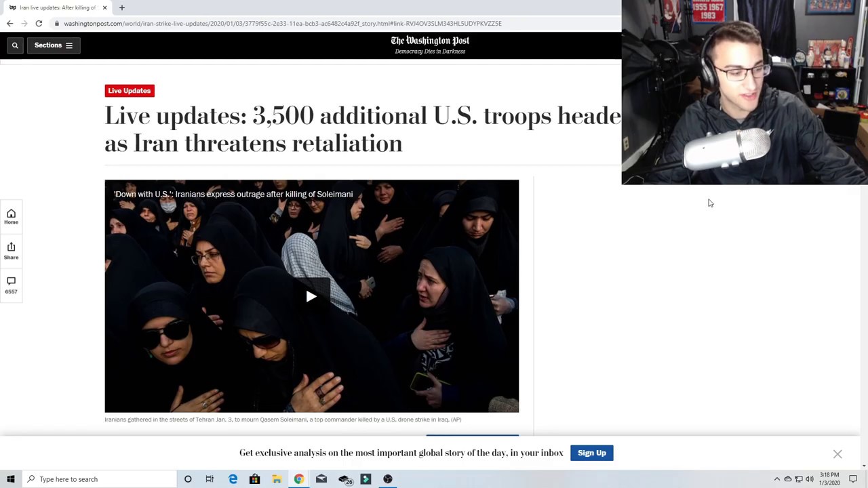Open a new browser tab with plus
Image resolution: width=868 pixels, height=488 pixels.
[x=122, y=7]
